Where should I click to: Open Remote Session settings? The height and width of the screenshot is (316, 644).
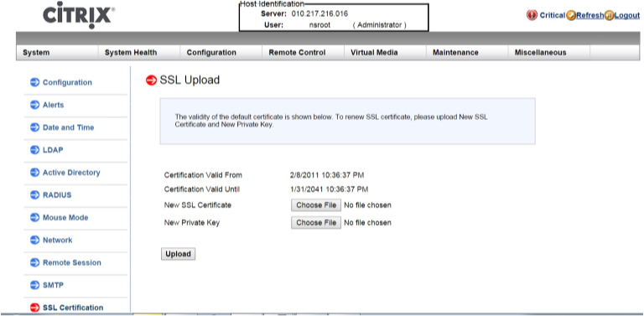tap(72, 262)
